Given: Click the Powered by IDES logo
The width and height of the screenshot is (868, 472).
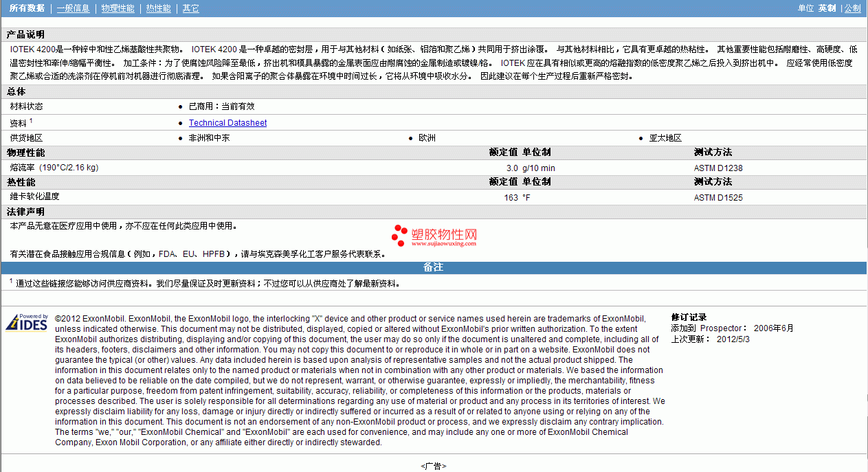Looking at the screenshot, I should coord(27,323).
